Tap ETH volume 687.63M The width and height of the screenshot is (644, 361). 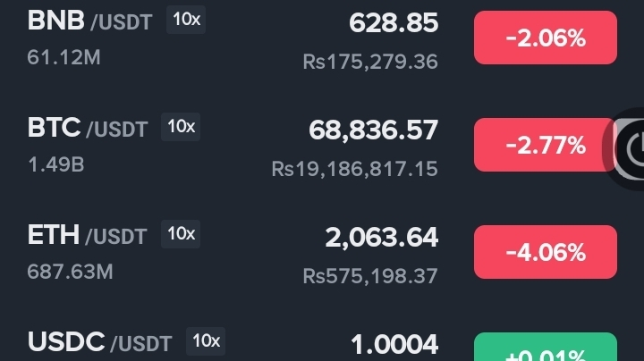tap(70, 272)
